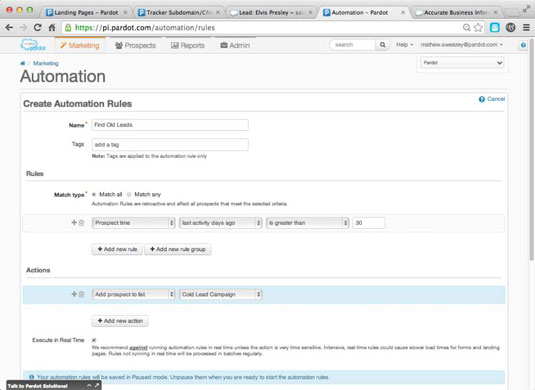Click Add new rule group button
Image resolution: width=535 pixels, height=390 pixels.
(x=178, y=249)
